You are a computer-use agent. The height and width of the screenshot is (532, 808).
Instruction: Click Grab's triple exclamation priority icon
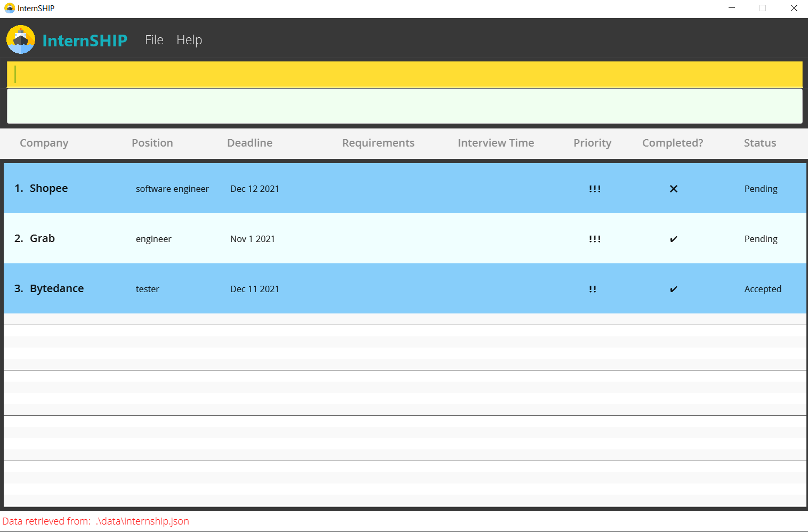(x=595, y=239)
